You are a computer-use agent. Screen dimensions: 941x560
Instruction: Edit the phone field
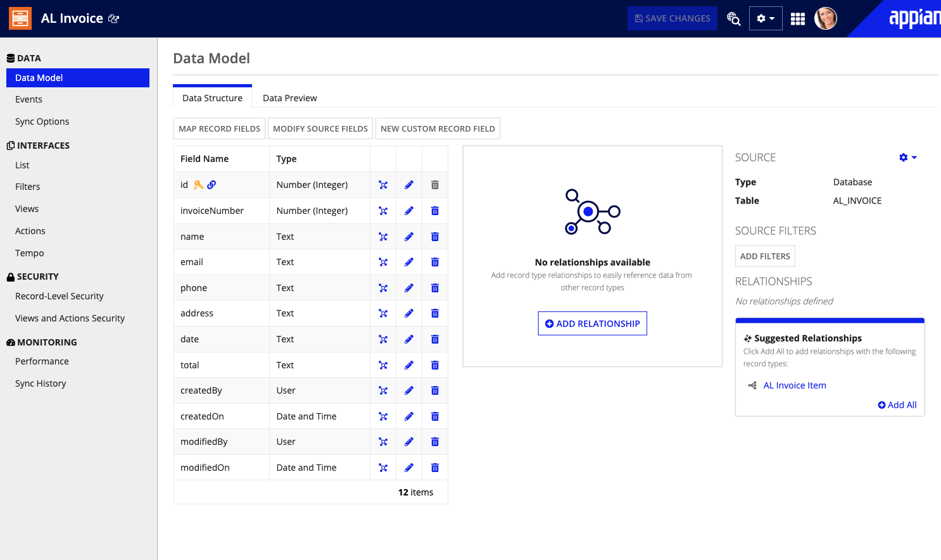pos(409,288)
